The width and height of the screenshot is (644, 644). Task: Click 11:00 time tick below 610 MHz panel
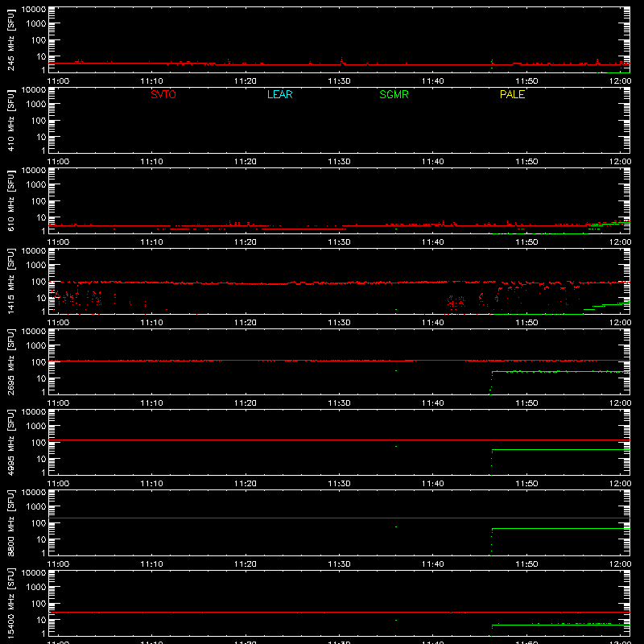[x=58, y=242]
